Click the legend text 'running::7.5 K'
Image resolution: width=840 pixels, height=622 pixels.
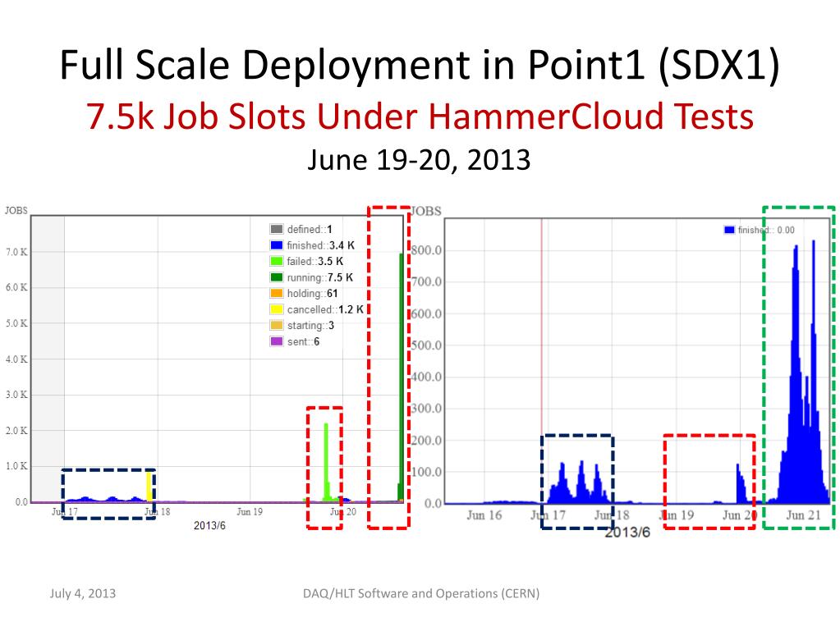pos(319,277)
